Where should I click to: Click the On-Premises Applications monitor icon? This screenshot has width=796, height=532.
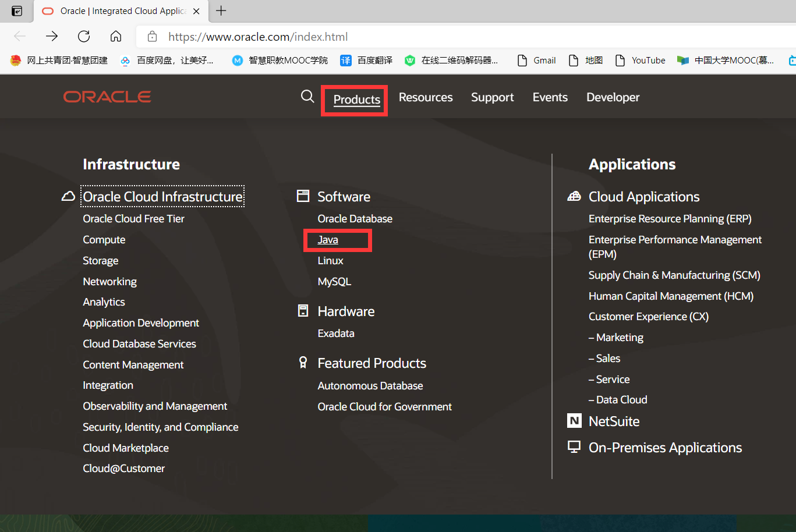coord(574,447)
